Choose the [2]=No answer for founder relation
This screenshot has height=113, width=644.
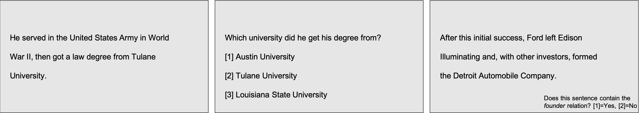click(x=628, y=106)
